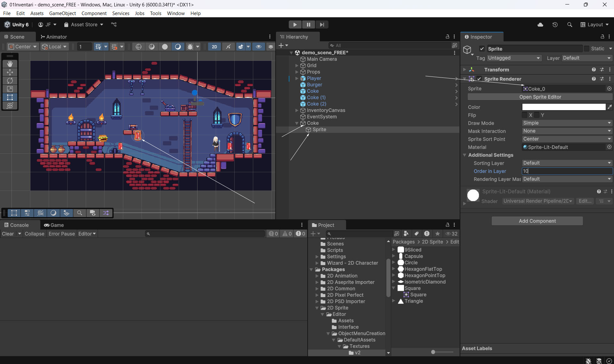The image size is (614, 364).
Task: Enable the Static checkbox in Inspector
Action: (586, 49)
